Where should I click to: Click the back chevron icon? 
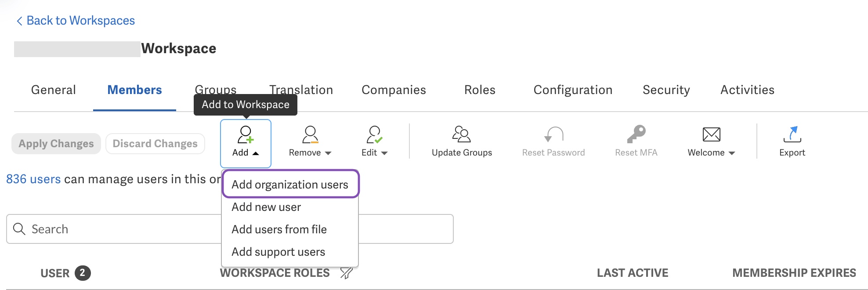tap(19, 21)
